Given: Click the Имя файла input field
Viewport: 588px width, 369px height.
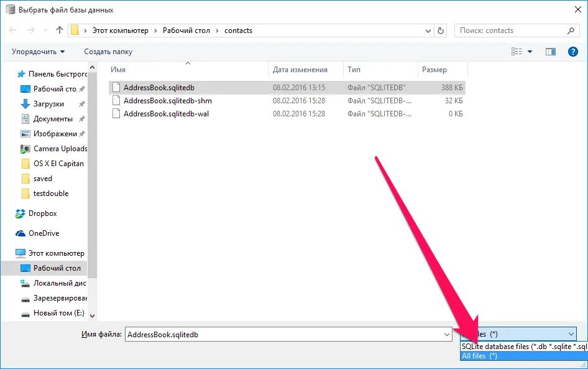Looking at the screenshot, I should [284, 335].
